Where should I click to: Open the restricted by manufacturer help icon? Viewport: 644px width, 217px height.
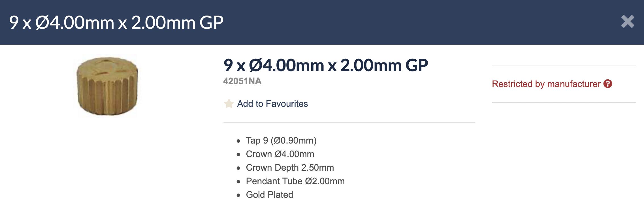608,84
